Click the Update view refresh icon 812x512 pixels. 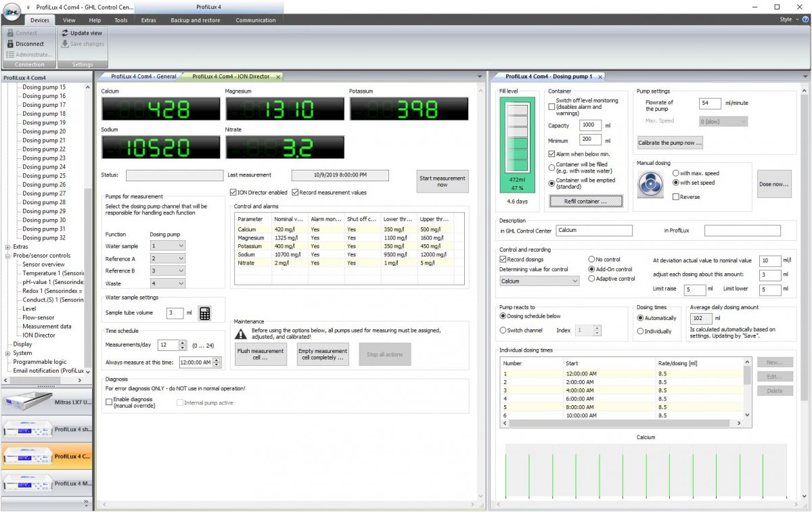(65, 32)
